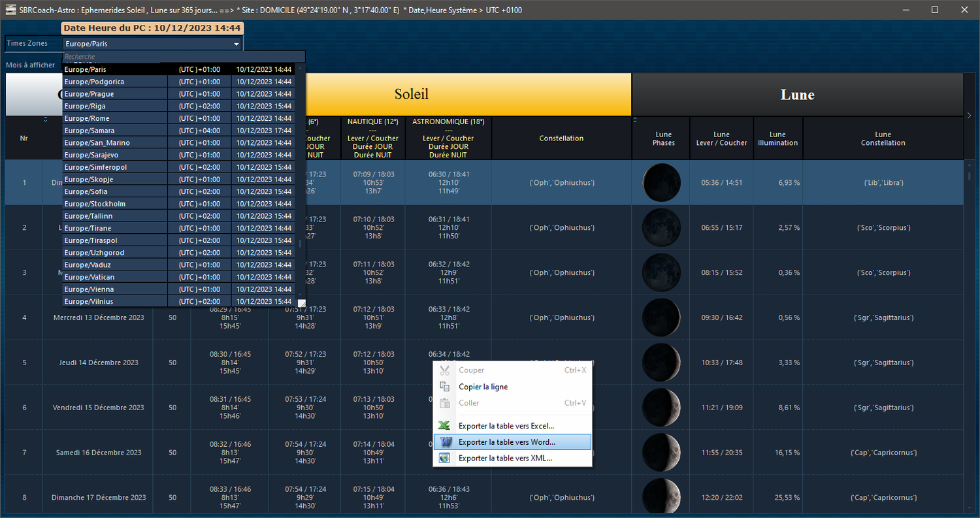Viewport: 980px width, 518px height.
Task: Select Europe/Rome in the timezone list
Action: tap(178, 118)
